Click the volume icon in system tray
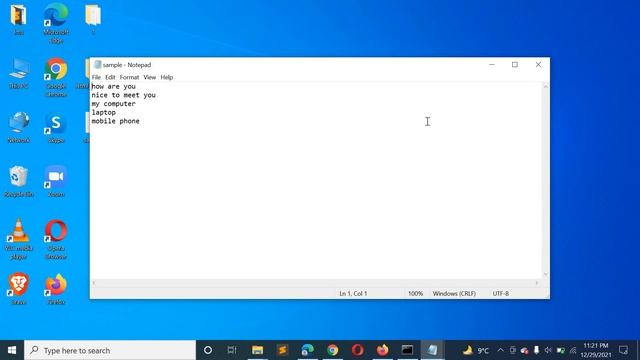Screen dimensions: 640x360 [548, 350]
